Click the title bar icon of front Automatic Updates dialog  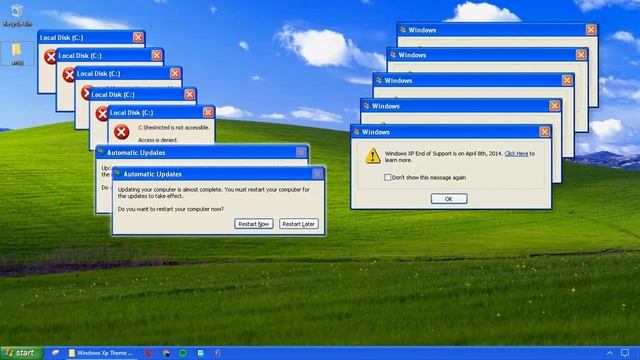point(118,173)
